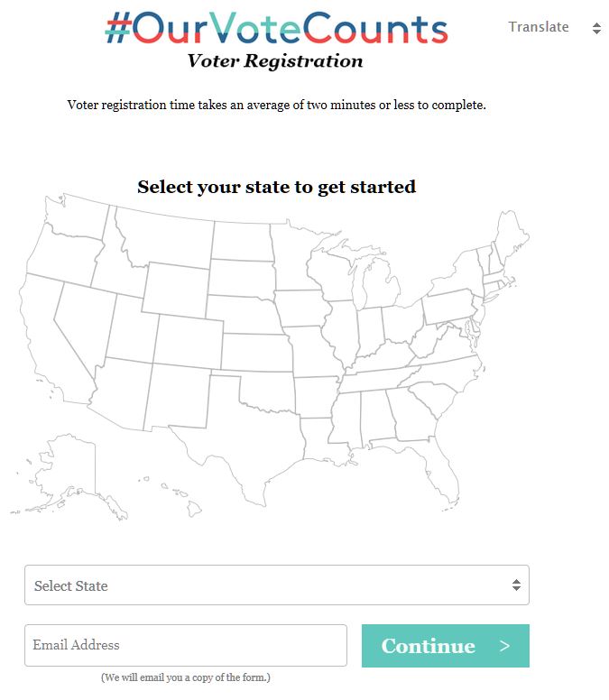This screenshot has width=609, height=700.
Task: Open the Translate language dropdown
Action: (x=555, y=28)
